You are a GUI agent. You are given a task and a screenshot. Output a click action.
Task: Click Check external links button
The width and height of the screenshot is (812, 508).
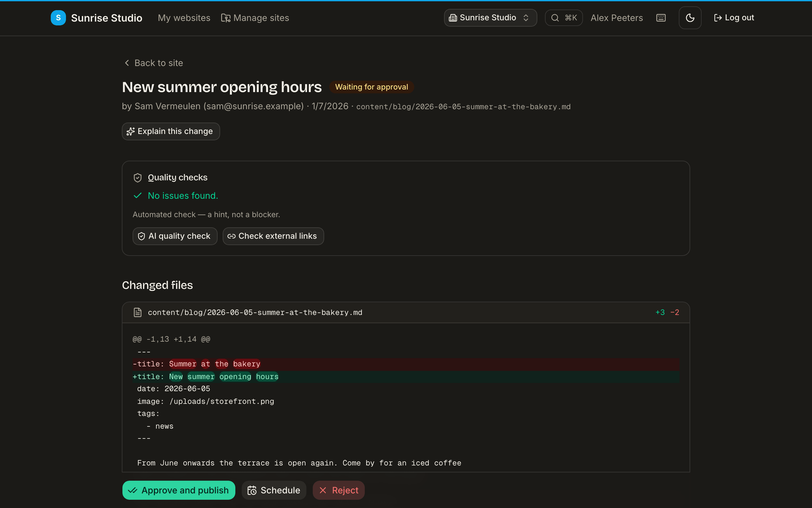(273, 236)
